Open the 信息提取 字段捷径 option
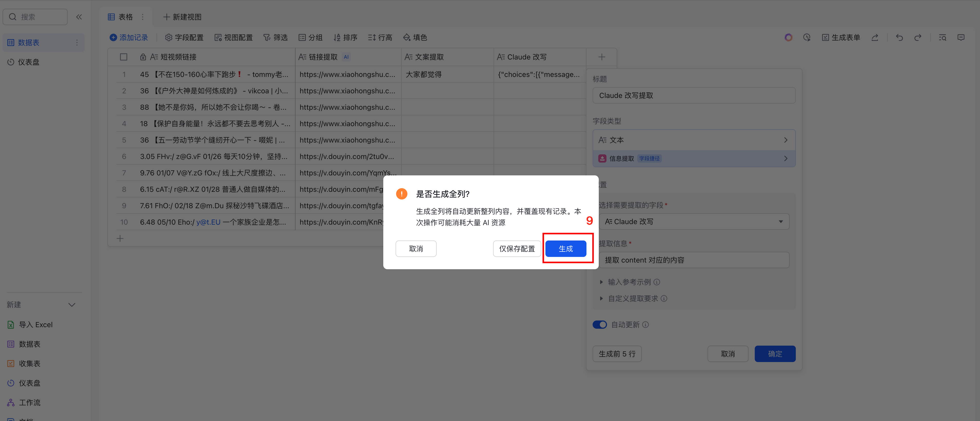This screenshot has width=980, height=421. tap(694, 159)
